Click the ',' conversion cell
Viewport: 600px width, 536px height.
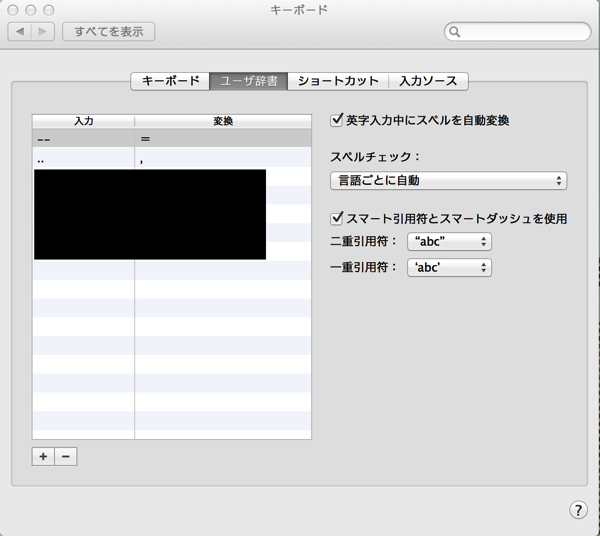pos(223,158)
